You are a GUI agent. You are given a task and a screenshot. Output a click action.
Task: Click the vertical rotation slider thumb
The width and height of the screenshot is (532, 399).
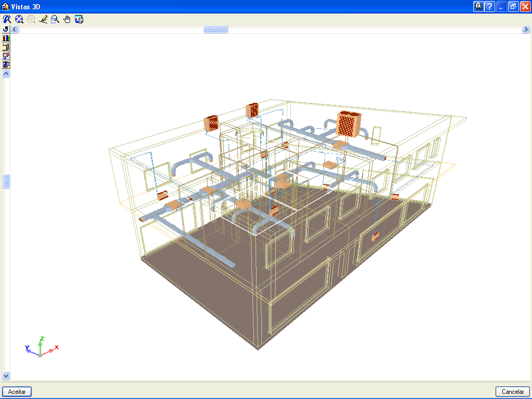pos(6,181)
